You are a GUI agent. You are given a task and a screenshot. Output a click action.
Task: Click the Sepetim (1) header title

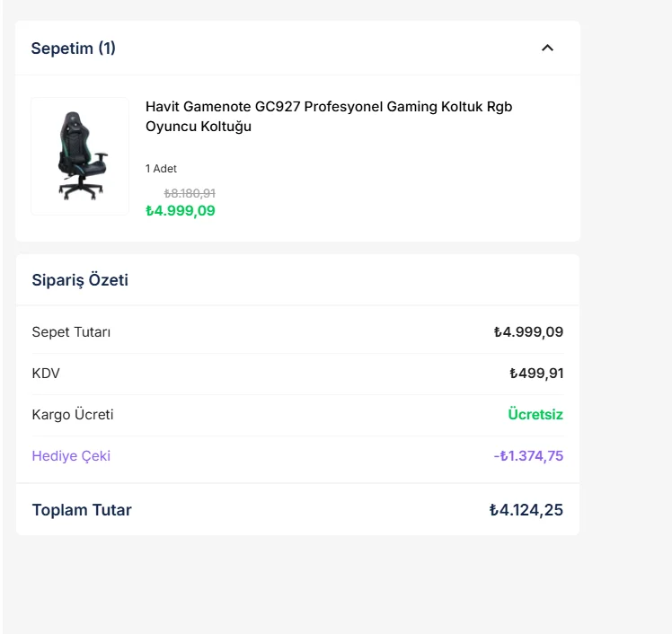[73, 48]
